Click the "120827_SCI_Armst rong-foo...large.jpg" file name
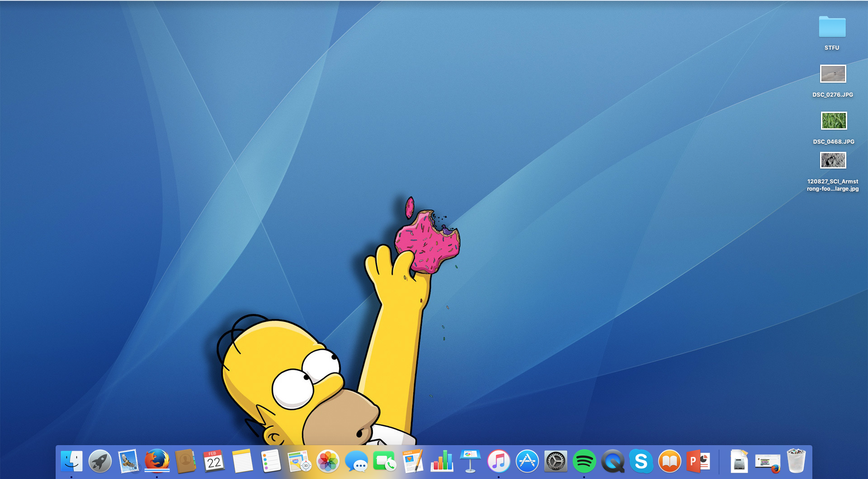868x479 pixels. pyautogui.click(x=833, y=185)
